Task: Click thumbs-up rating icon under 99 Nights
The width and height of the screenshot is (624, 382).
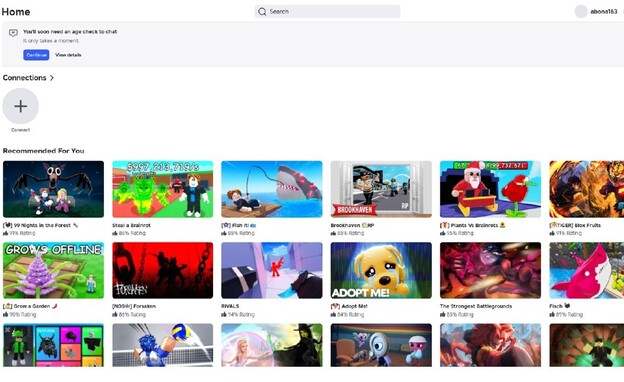Action: pos(6,233)
